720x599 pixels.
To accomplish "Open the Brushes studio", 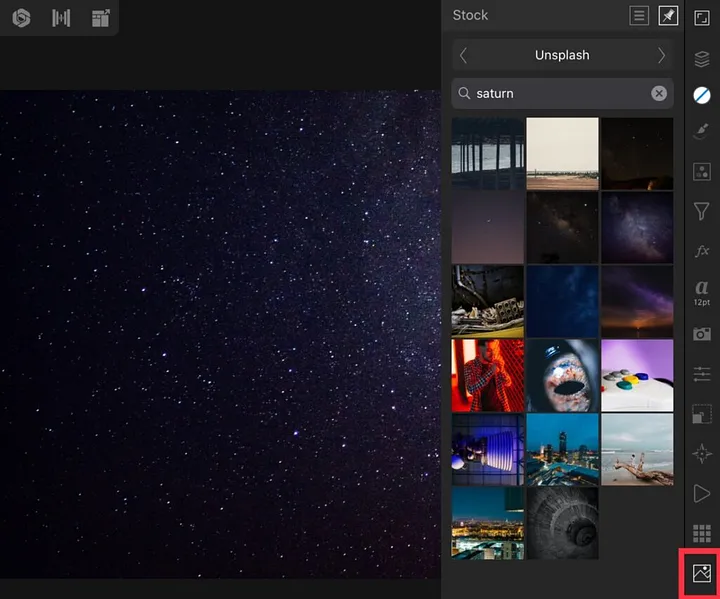I will click(x=702, y=133).
